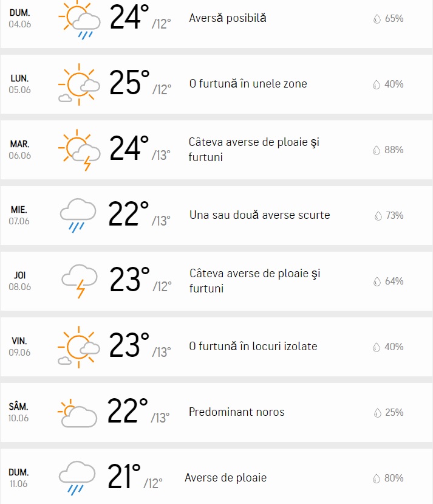433x504 pixels.
Task: Click the mostly cloudy icon for SÂM. 10.06
Action: tap(78, 412)
